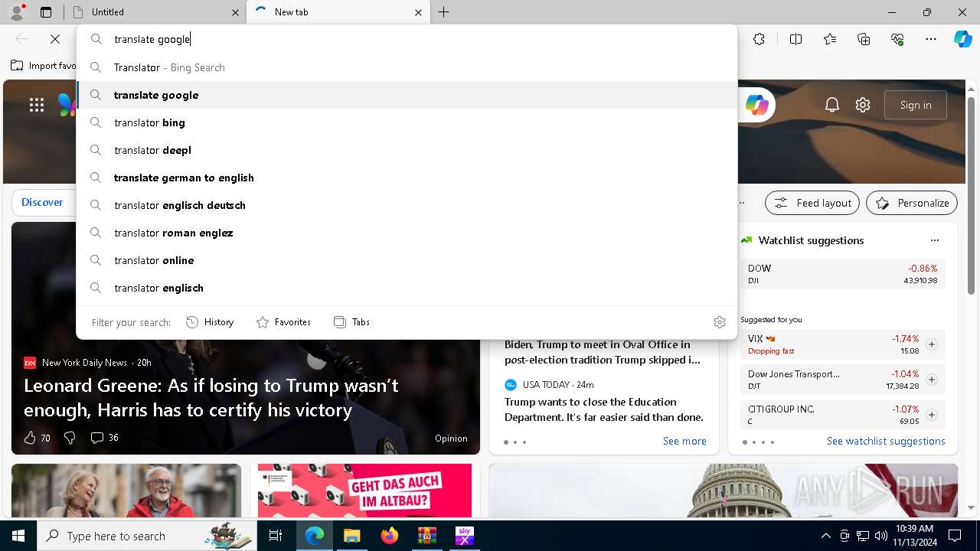
Task: Choose suggestion 'translator roman englez'
Action: [407, 233]
